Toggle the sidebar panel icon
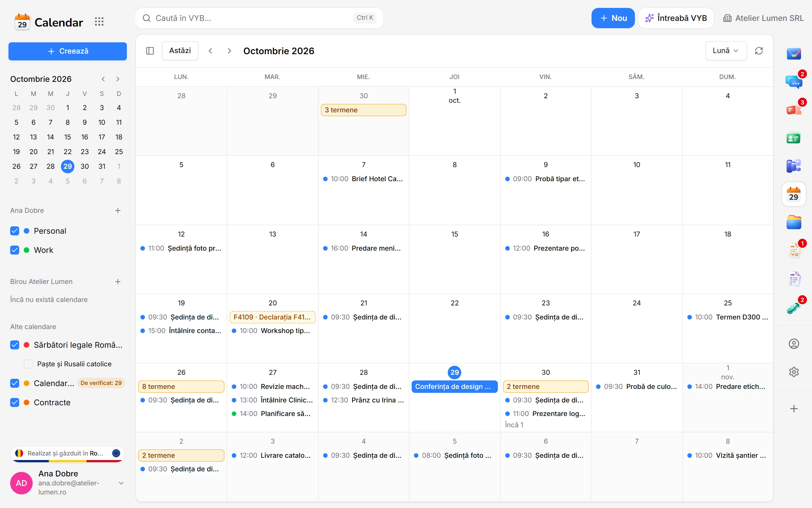 (x=150, y=51)
